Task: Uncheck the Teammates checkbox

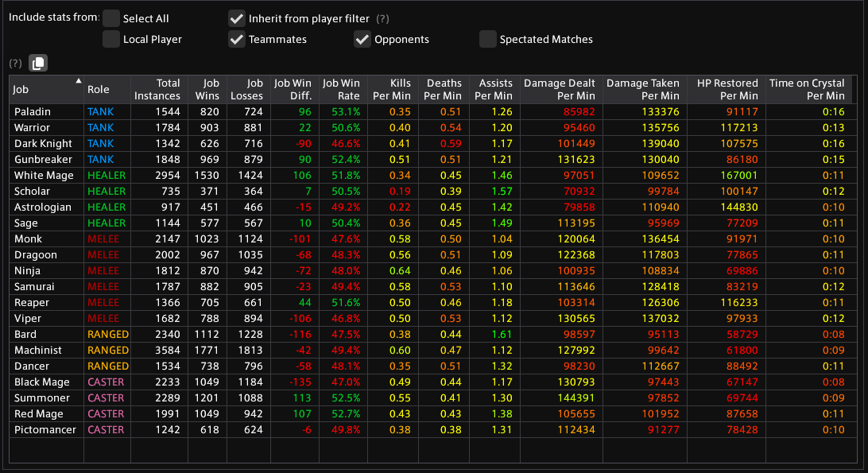Action: click(237, 39)
